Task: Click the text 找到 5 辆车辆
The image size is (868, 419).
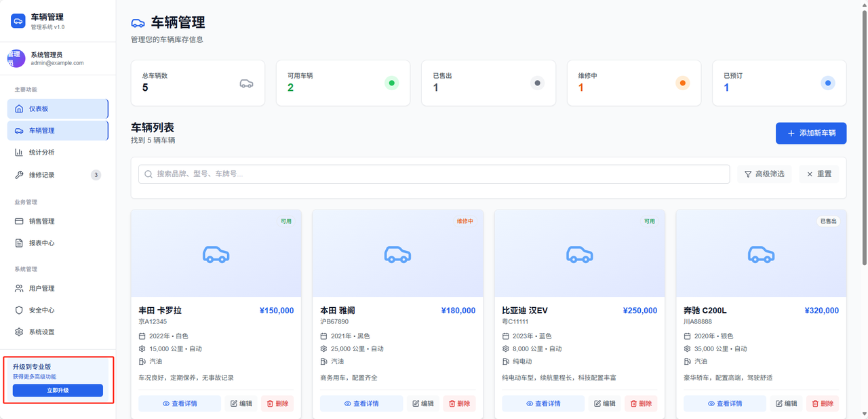Action: tap(153, 140)
